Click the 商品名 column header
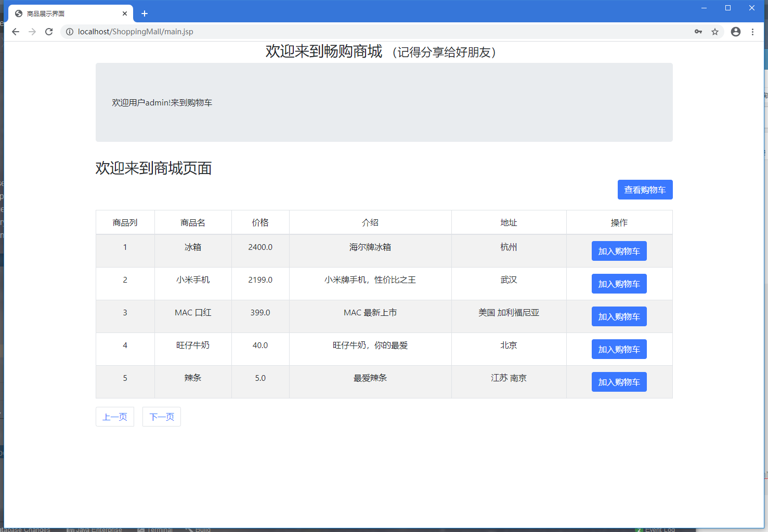The height and width of the screenshot is (532, 768). [x=193, y=222]
